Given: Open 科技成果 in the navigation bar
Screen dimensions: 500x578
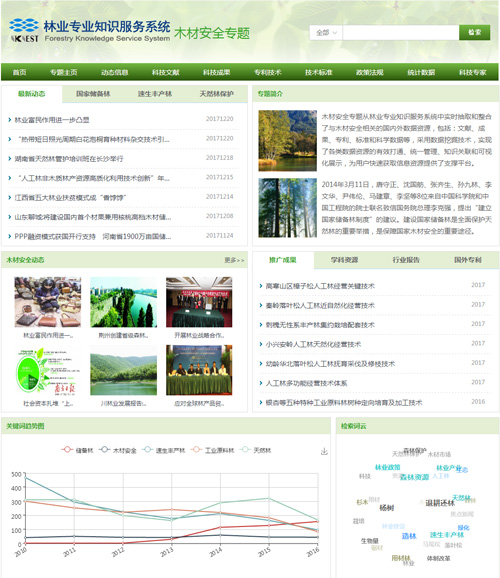Looking at the screenshot, I should 216,72.
